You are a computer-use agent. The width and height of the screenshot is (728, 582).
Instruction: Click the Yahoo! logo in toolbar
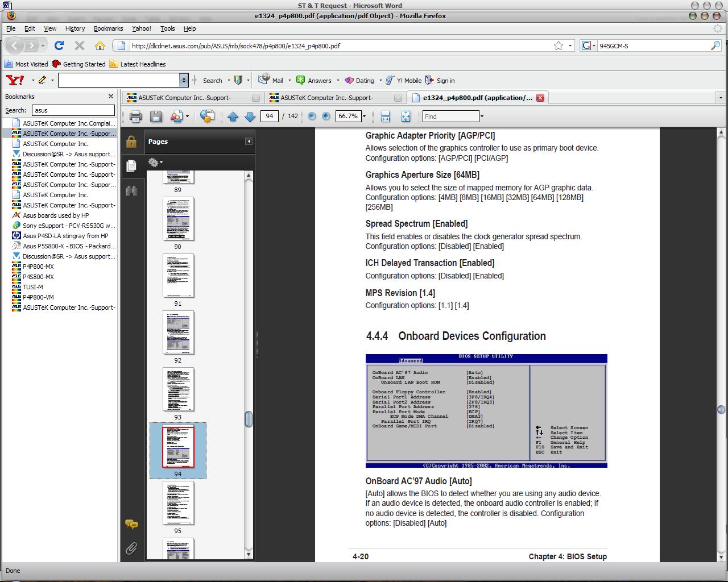click(x=15, y=80)
